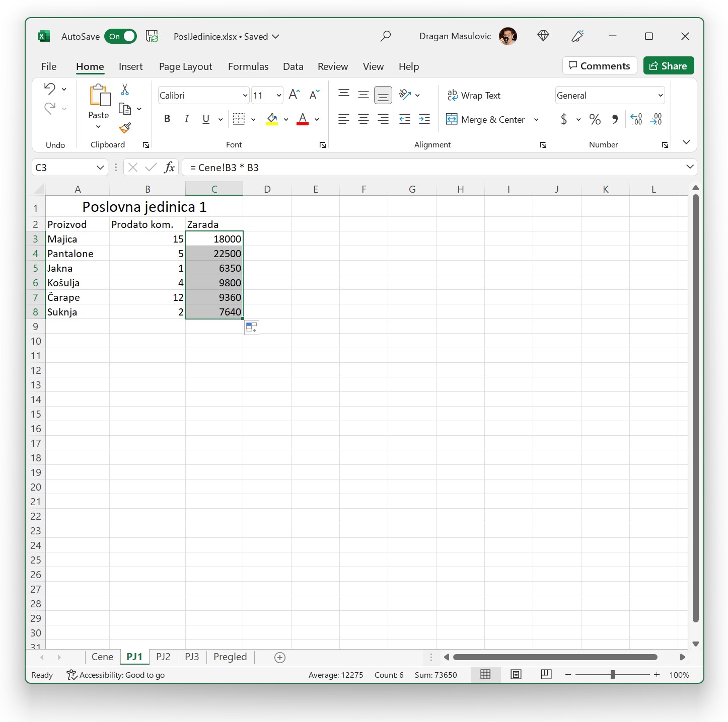Image resolution: width=728 pixels, height=722 pixels.
Task: Click the Middle Align icon
Action: pos(363,95)
